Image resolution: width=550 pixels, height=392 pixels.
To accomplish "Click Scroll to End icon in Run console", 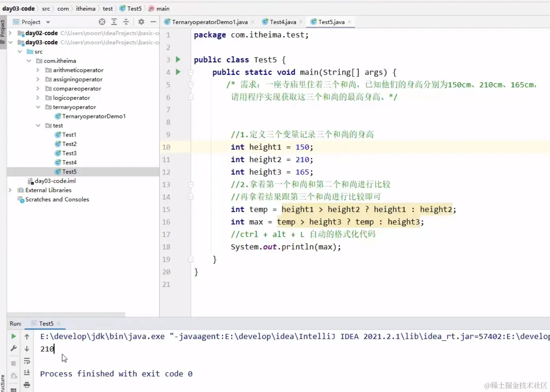I will point(27,373).
